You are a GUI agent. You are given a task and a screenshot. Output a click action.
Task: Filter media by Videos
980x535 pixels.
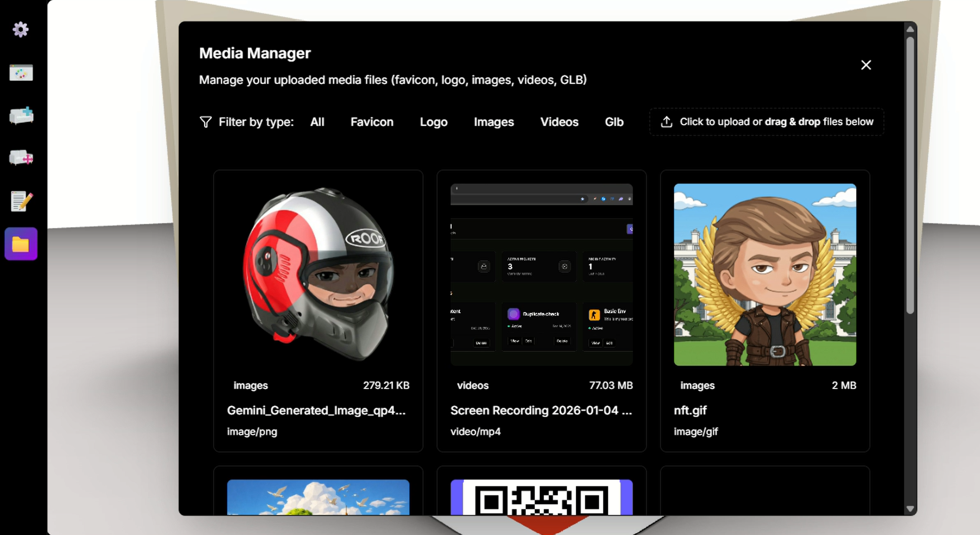point(559,122)
